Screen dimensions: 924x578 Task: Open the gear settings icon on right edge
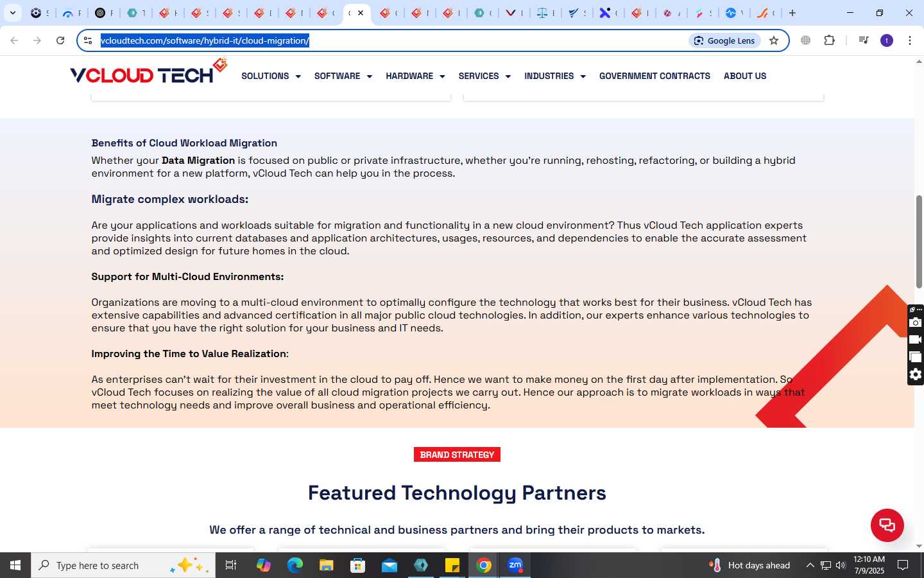(916, 374)
